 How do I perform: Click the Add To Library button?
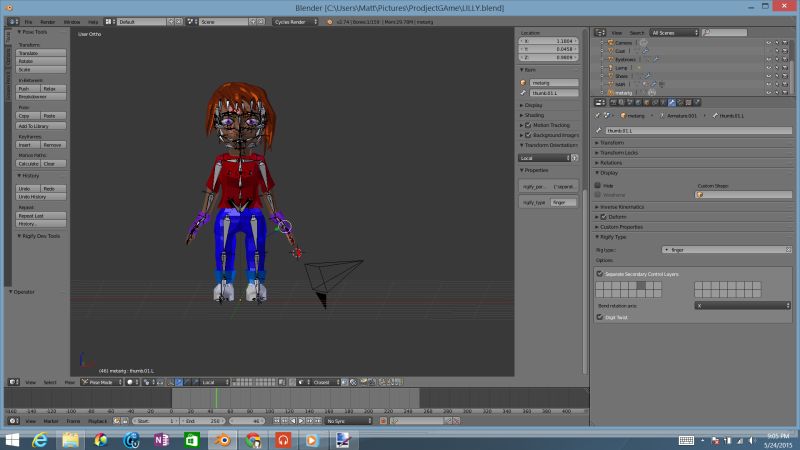pyautogui.click(x=41, y=126)
